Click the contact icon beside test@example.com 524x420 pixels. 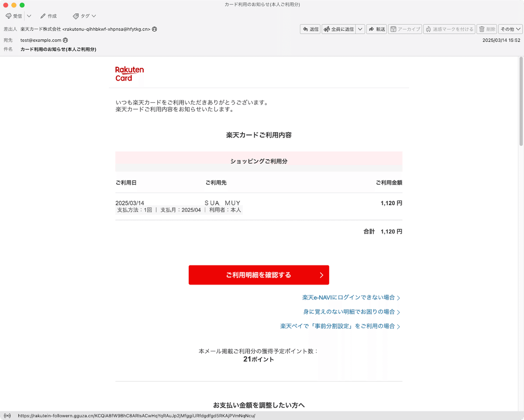tap(65, 40)
